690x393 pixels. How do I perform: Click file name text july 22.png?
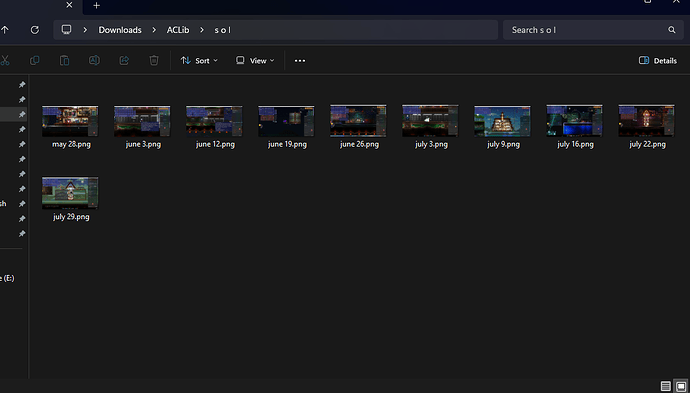point(647,144)
